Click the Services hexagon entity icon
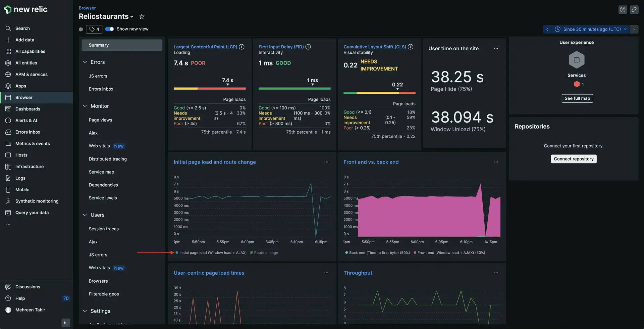 [577, 60]
